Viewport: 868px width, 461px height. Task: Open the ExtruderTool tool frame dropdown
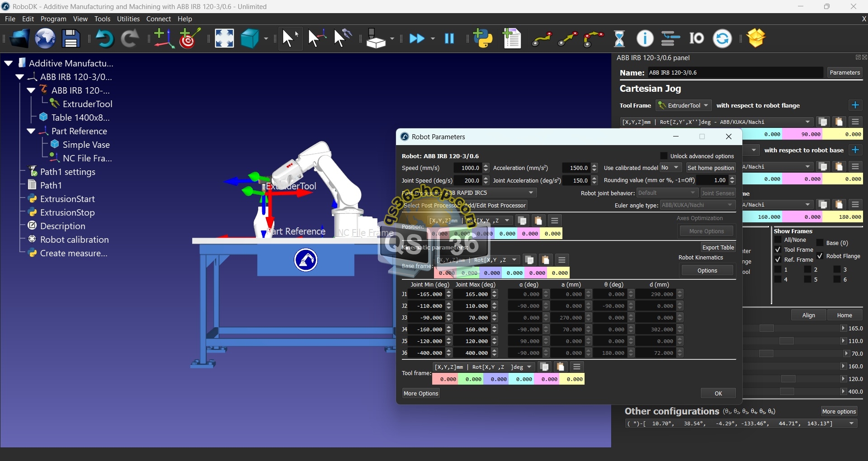(684, 105)
